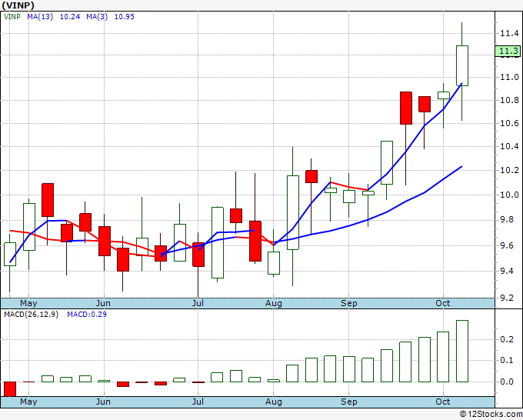Click Jul on the MACD panel date axis

coord(198,402)
